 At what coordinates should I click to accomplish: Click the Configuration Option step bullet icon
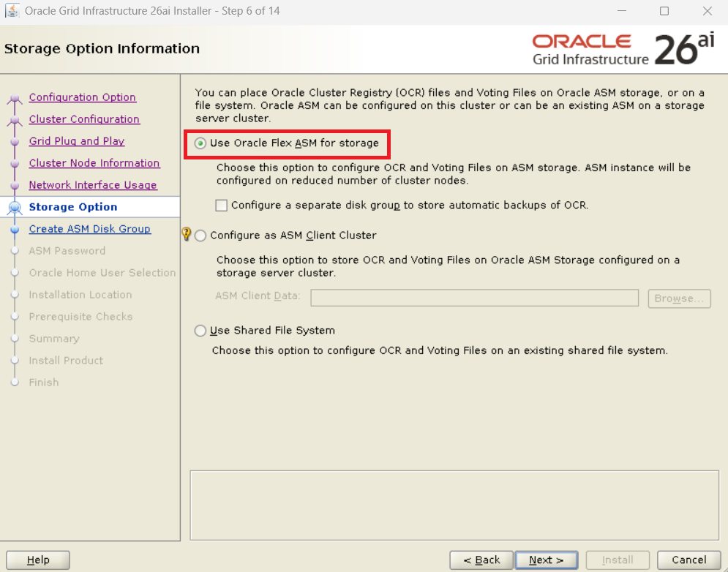[x=14, y=99]
